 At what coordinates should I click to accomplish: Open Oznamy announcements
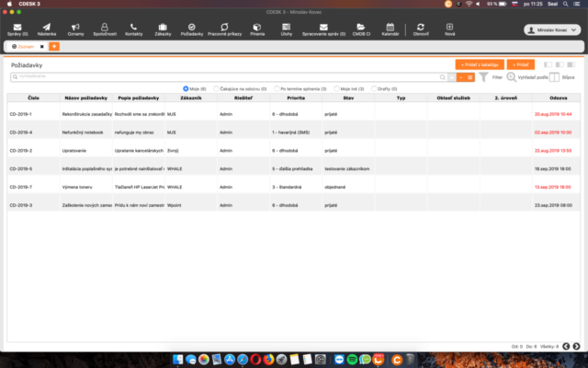click(75, 29)
